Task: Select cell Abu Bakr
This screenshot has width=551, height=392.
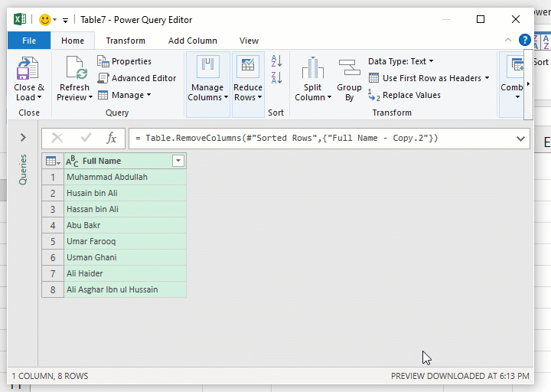Action: click(x=125, y=225)
